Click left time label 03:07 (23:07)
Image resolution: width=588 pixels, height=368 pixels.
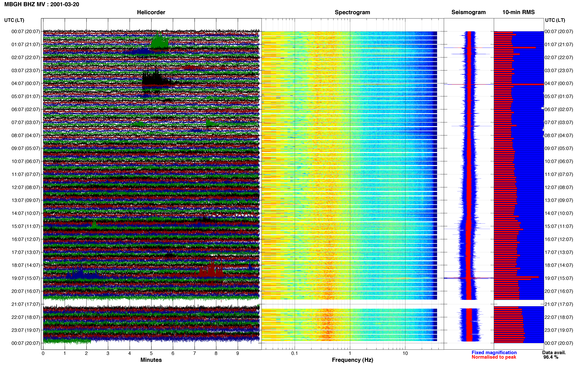coord(26,71)
